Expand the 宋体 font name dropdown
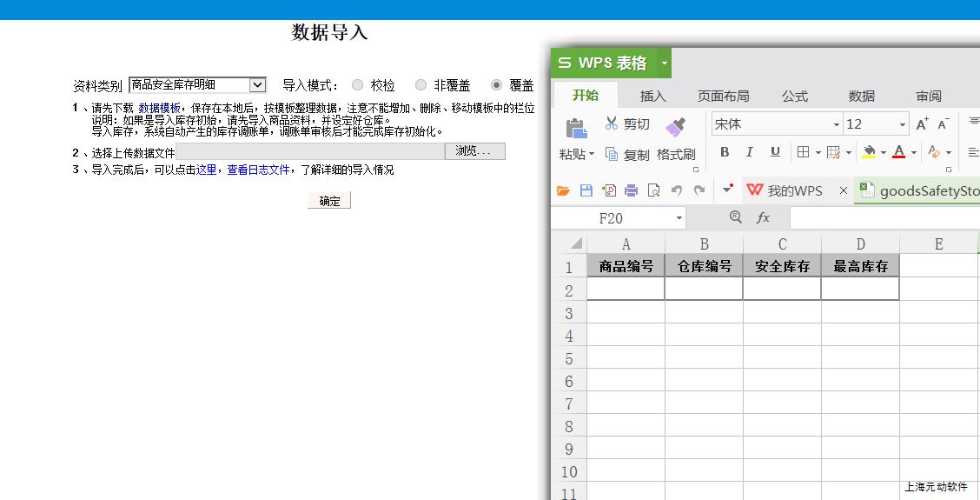This screenshot has width=980, height=500. pyautogui.click(x=837, y=124)
